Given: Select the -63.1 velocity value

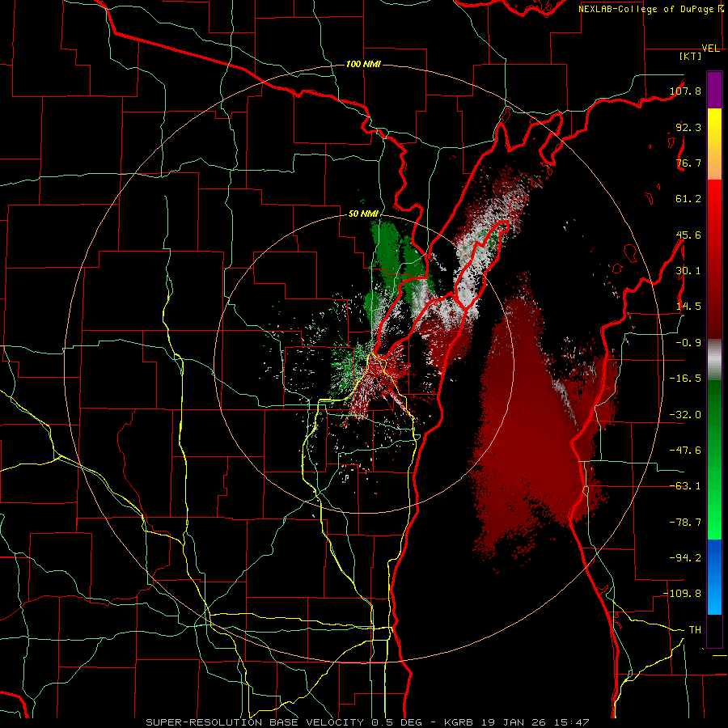Looking at the screenshot, I should click(685, 485).
